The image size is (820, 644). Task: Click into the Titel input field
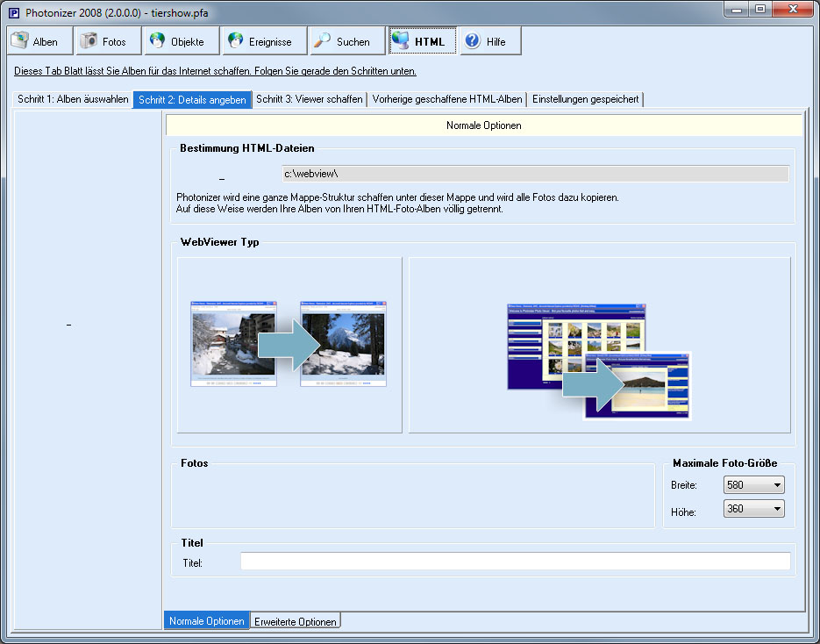pyautogui.click(x=515, y=561)
